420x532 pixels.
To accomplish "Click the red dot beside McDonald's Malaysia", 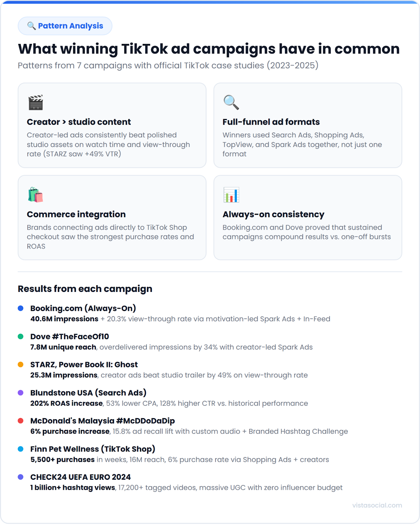I will 21,421.
